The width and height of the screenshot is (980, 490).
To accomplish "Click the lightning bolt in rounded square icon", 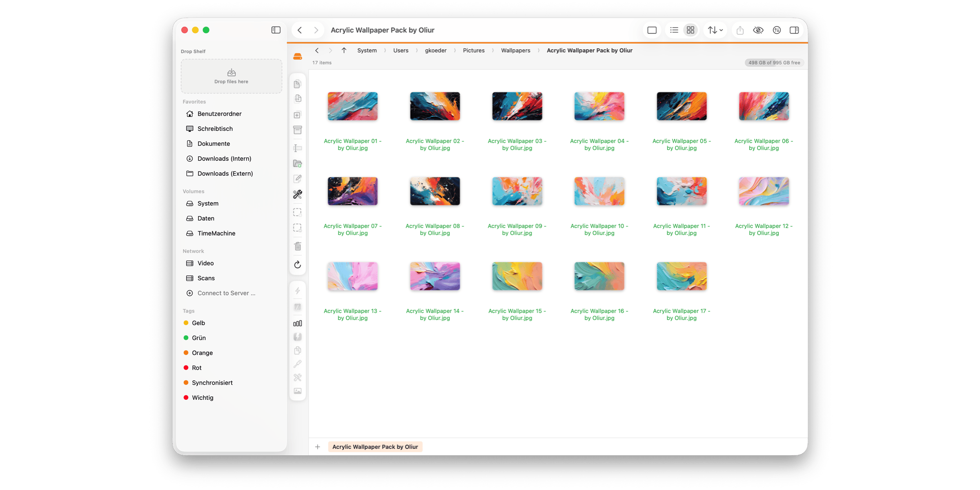I will click(298, 337).
